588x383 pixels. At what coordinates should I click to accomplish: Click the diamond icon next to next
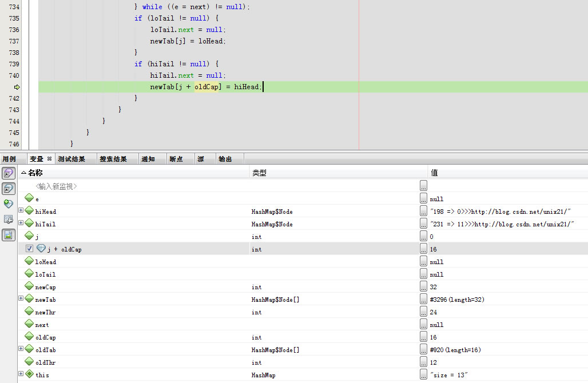(29, 324)
